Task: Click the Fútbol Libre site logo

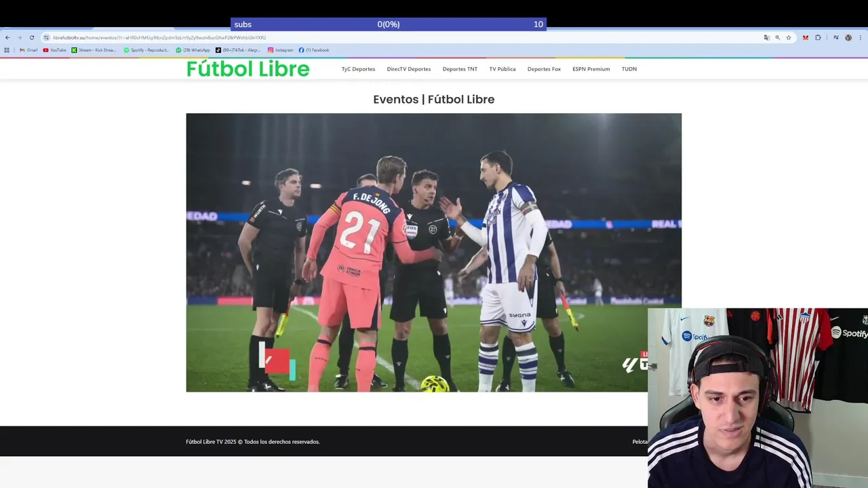Action: point(248,68)
